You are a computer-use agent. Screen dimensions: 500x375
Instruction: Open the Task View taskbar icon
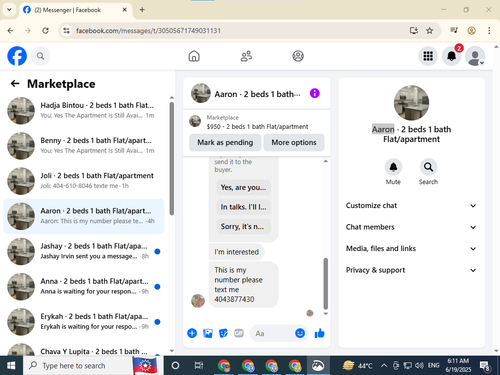point(199,365)
